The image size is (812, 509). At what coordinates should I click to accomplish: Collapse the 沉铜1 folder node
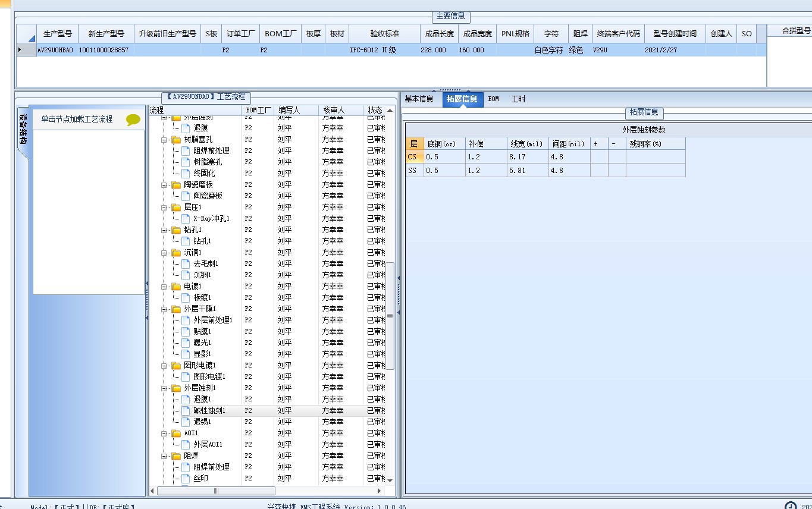pos(164,252)
